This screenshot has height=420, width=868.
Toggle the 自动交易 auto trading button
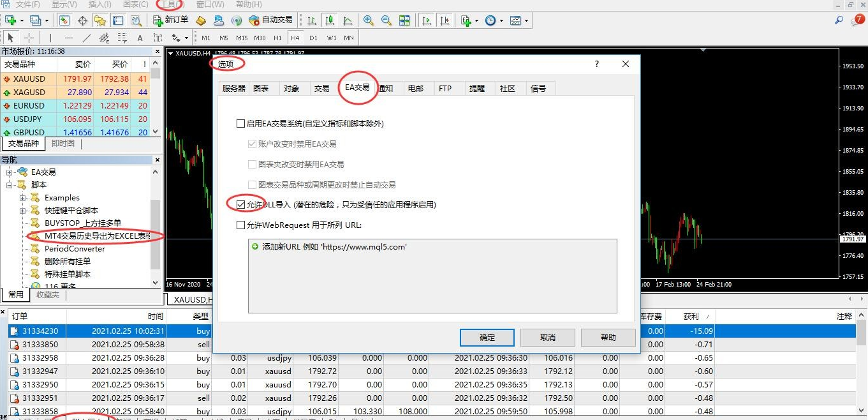270,20
